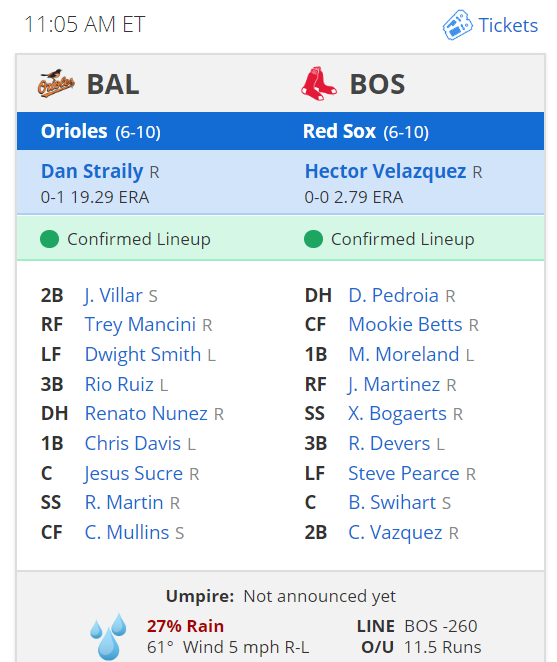Click the Red Sox team logo

[x=319, y=84]
